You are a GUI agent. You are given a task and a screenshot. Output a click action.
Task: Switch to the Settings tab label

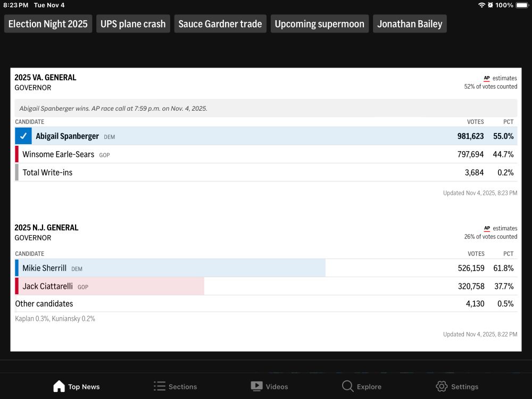pos(464,387)
